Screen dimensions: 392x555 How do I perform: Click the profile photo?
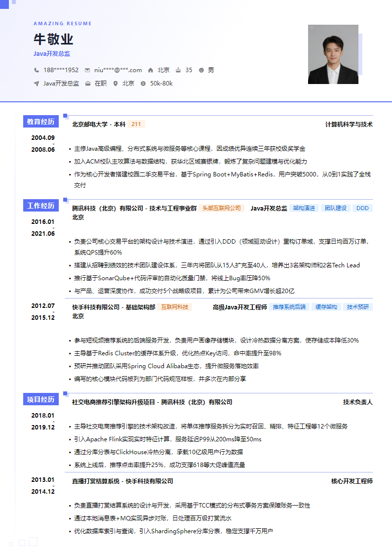(x=333, y=54)
